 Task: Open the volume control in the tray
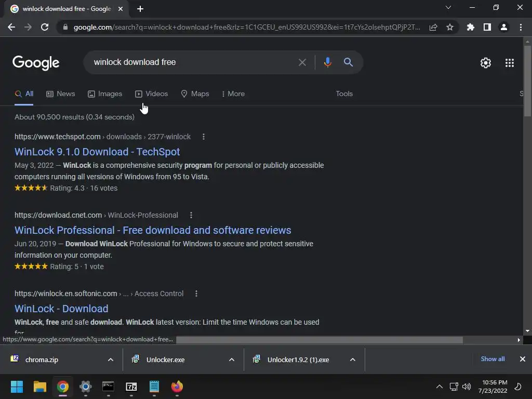[x=467, y=387]
